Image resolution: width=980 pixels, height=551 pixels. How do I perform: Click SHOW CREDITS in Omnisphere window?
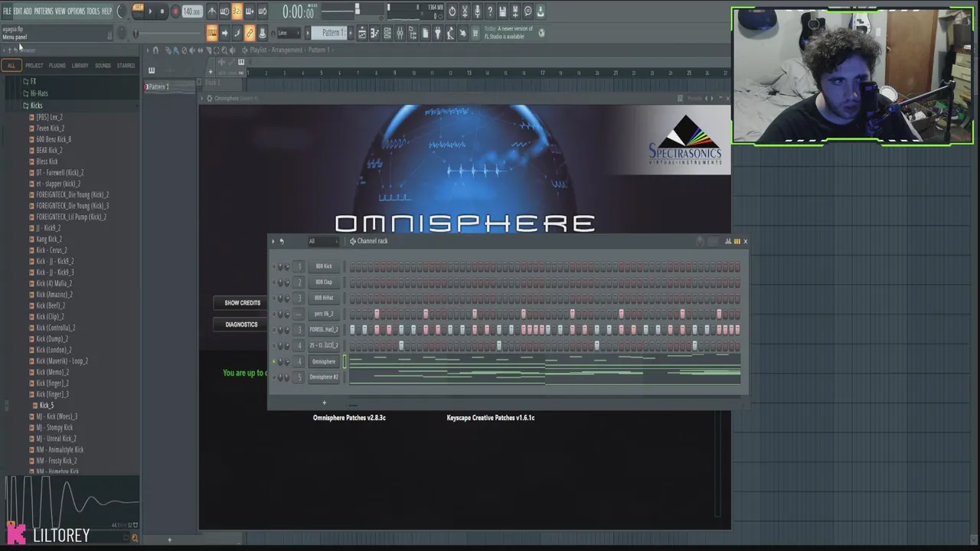(242, 303)
